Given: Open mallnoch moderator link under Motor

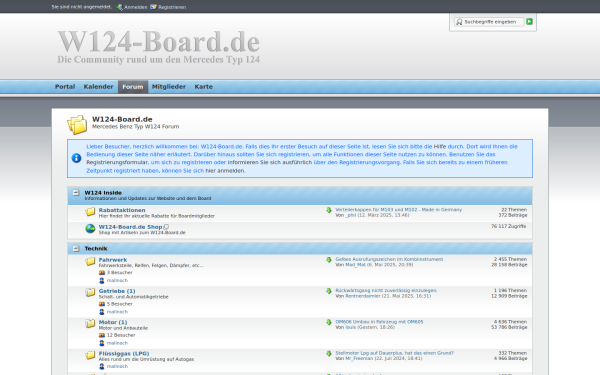Looking at the screenshot, I should click(x=117, y=343).
